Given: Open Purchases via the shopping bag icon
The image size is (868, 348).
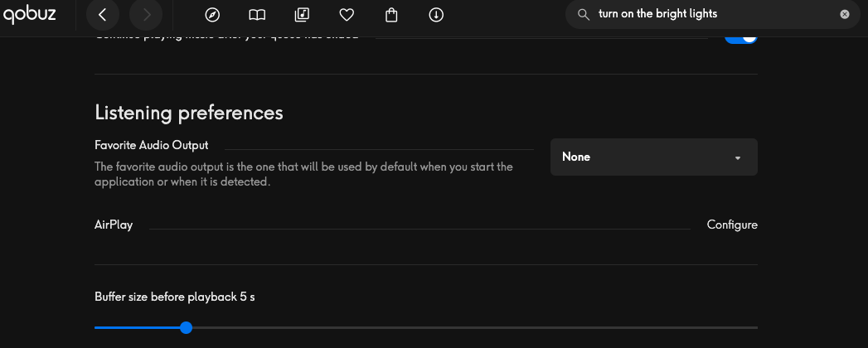Looking at the screenshot, I should click(392, 15).
